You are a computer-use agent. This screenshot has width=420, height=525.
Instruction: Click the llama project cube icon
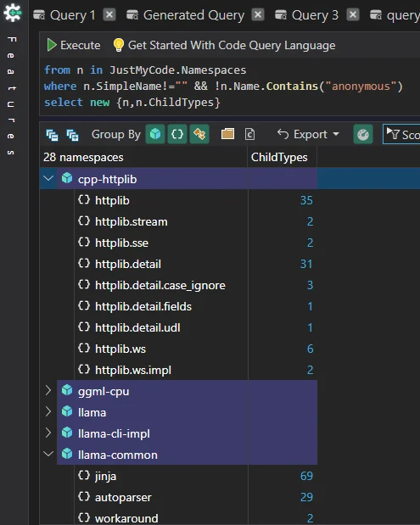pyautogui.click(x=67, y=411)
